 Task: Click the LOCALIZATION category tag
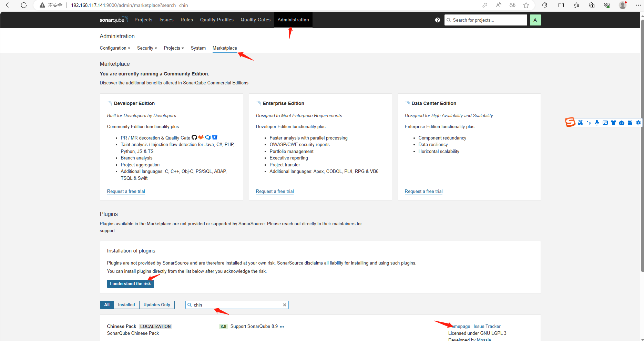click(x=155, y=327)
